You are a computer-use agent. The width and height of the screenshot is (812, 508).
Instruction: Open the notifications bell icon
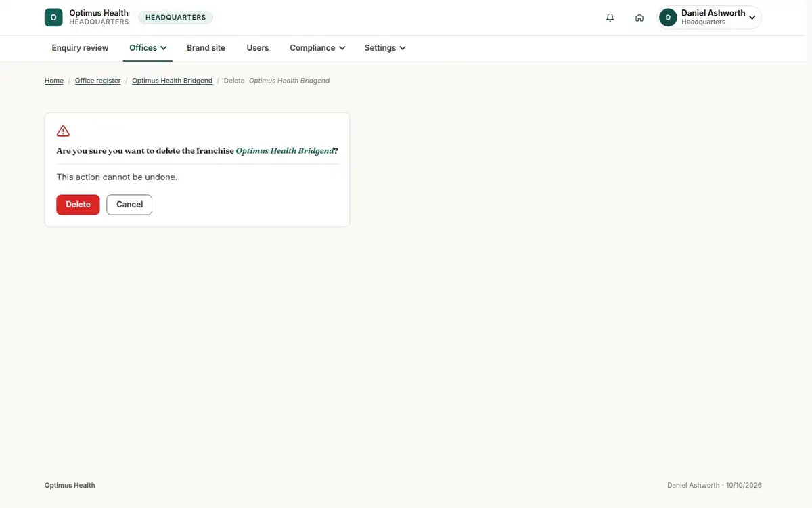[x=610, y=18]
